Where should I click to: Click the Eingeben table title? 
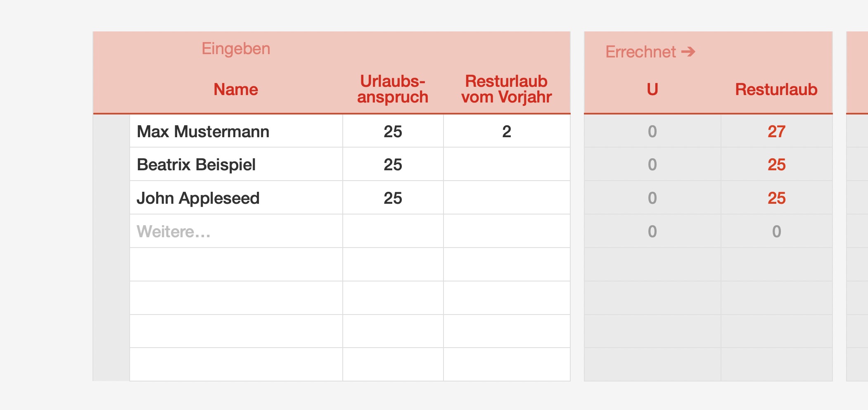point(236,49)
